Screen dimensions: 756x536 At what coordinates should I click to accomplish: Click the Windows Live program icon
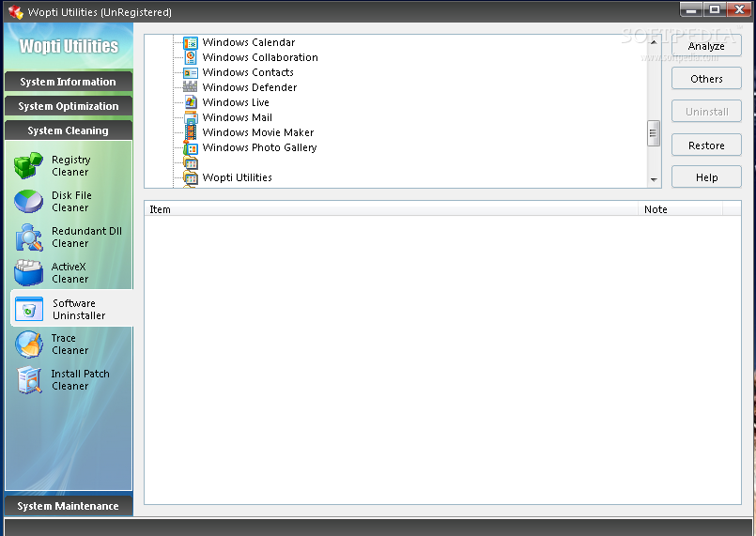click(x=191, y=102)
